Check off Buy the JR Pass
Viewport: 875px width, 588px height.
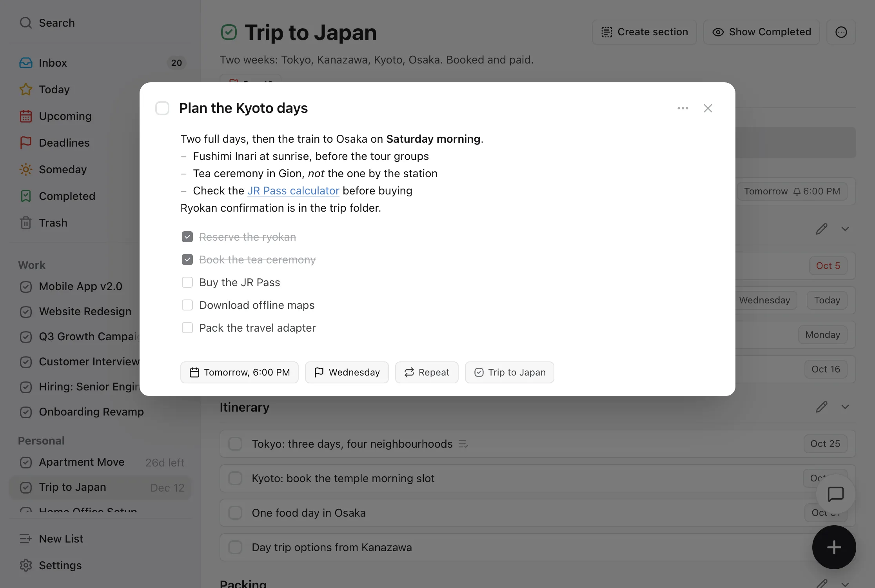[187, 282]
